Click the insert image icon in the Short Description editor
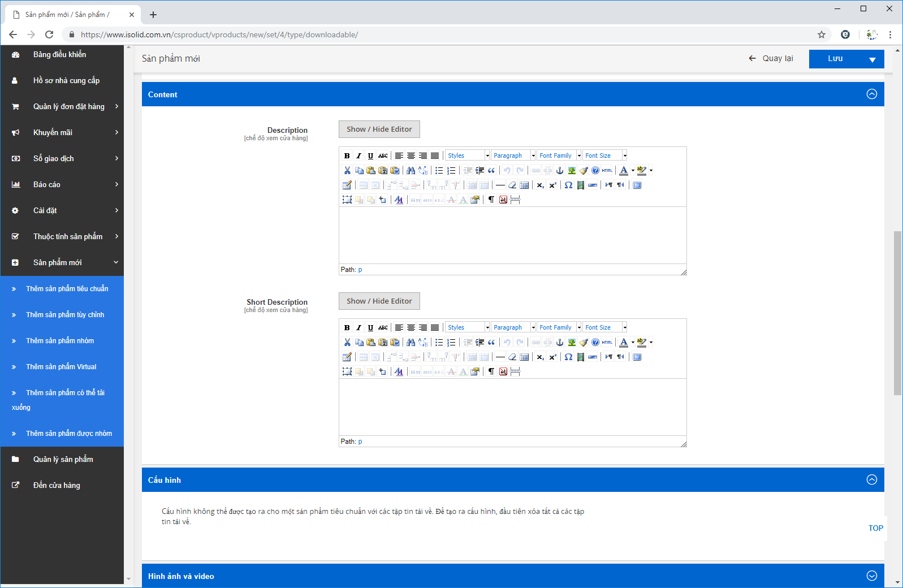This screenshot has height=588, width=903. [572, 342]
